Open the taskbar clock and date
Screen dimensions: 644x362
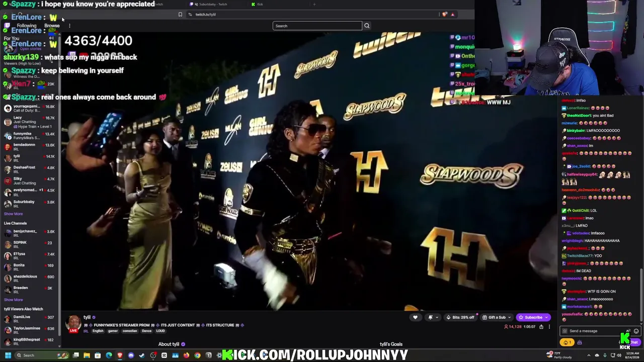[x=632, y=355]
